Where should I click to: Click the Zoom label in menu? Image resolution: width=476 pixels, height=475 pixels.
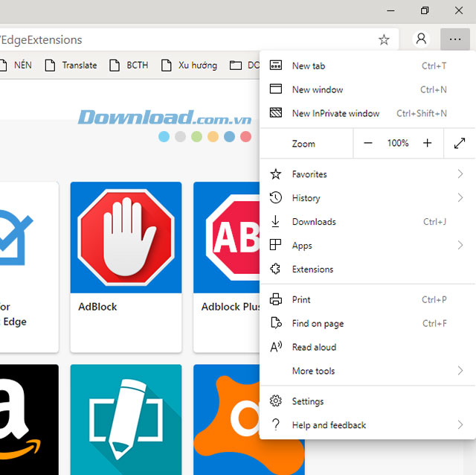[303, 144]
